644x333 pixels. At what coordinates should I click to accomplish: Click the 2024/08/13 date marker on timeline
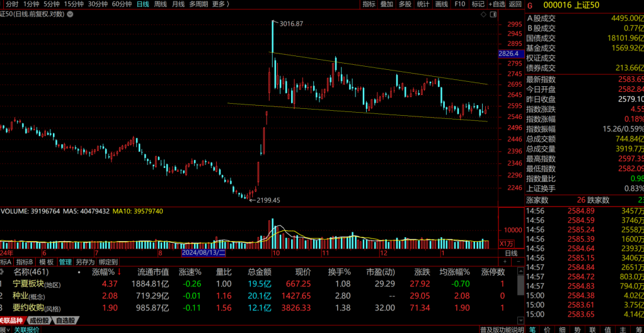point(199,252)
